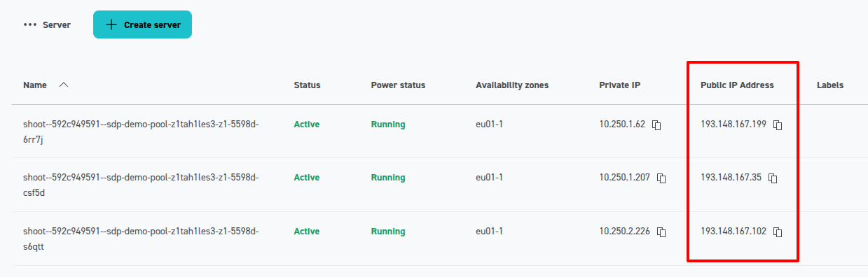
Task: Toggle sort arrow beside Name column
Action: [x=64, y=85]
